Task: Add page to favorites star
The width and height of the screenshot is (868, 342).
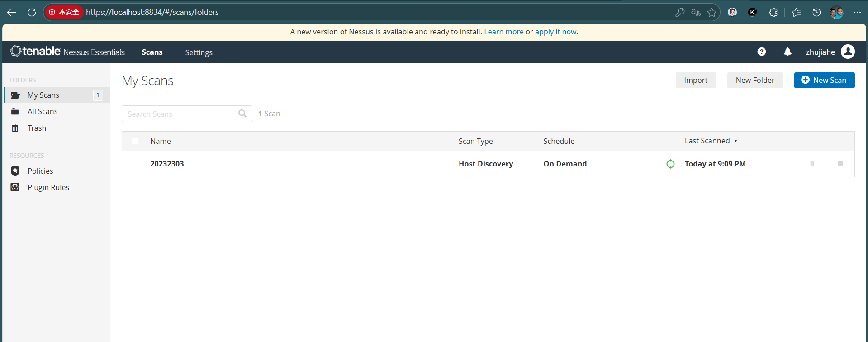Action: [x=711, y=12]
